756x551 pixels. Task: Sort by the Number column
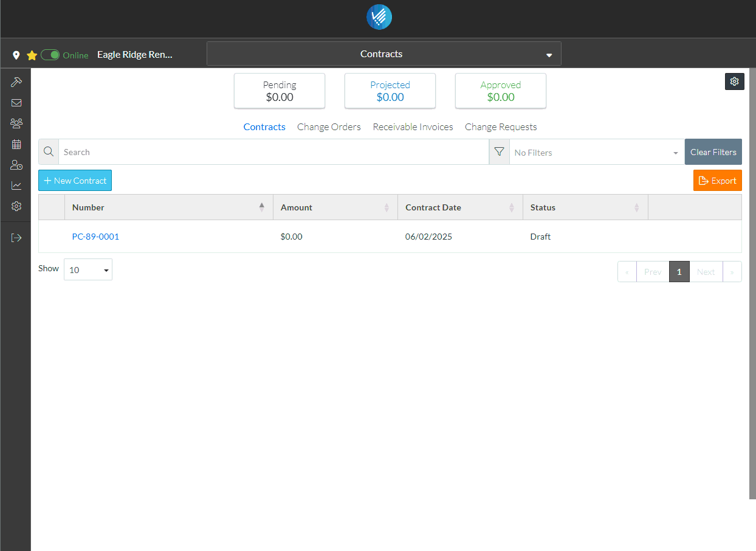pos(169,207)
